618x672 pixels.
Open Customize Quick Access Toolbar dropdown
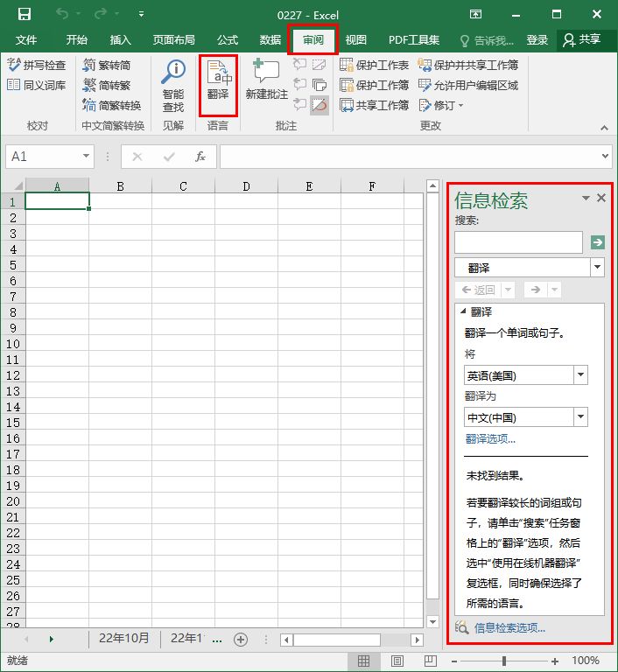pyautogui.click(x=141, y=15)
